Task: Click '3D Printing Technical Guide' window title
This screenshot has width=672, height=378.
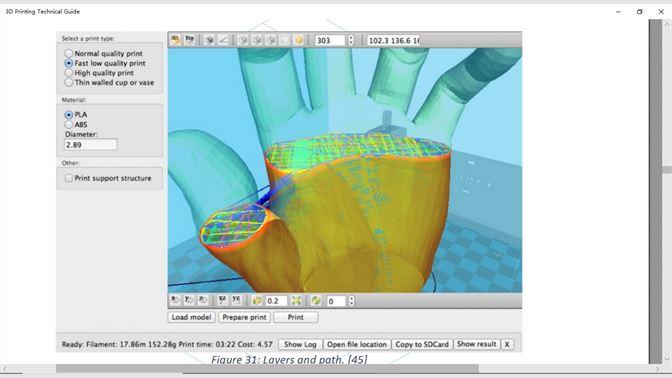Action: pyautogui.click(x=42, y=12)
